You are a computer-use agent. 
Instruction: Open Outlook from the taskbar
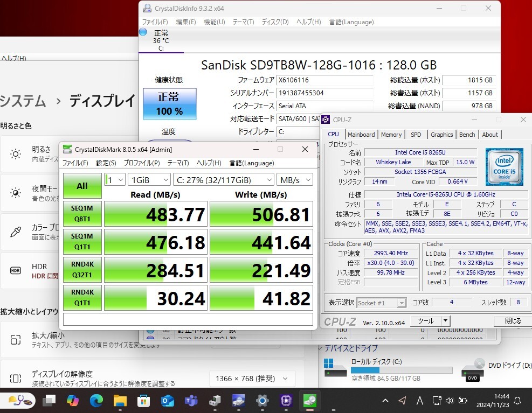167,401
